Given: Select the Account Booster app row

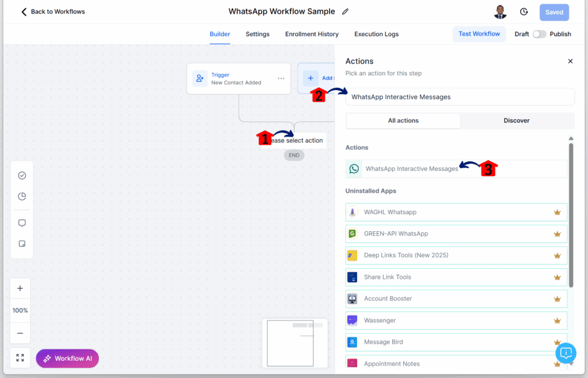Looking at the screenshot, I should (x=456, y=299).
